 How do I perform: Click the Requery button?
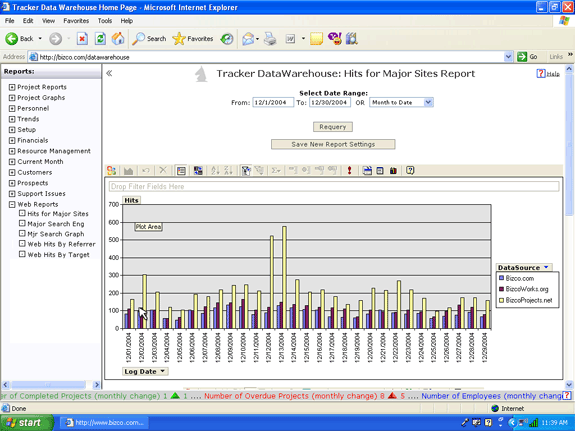pyautogui.click(x=333, y=127)
